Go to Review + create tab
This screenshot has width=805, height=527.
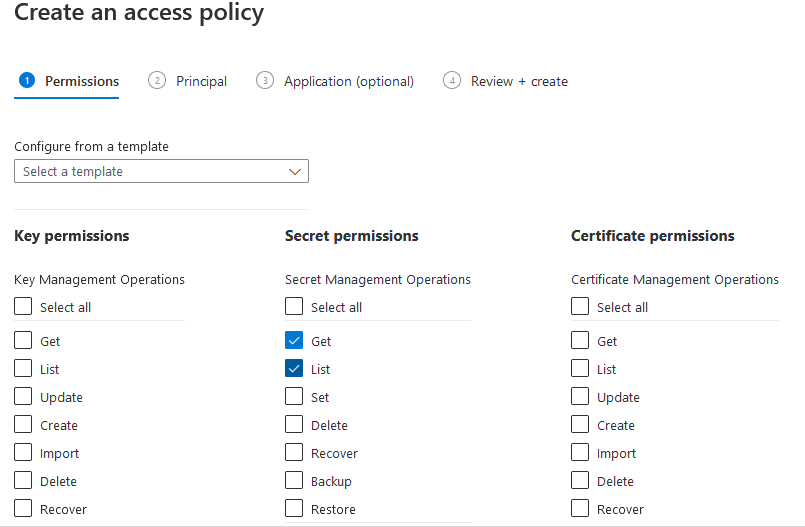[519, 81]
